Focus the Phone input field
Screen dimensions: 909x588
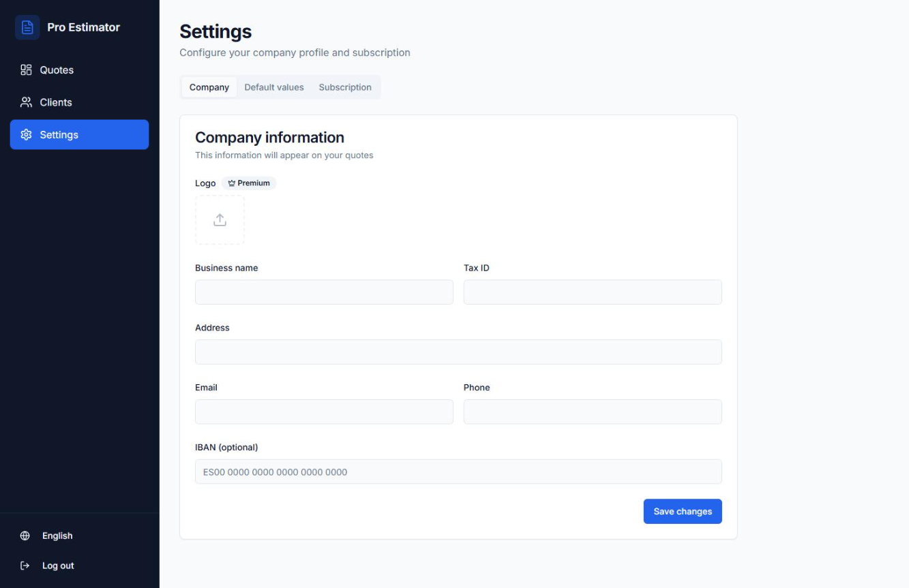point(593,412)
